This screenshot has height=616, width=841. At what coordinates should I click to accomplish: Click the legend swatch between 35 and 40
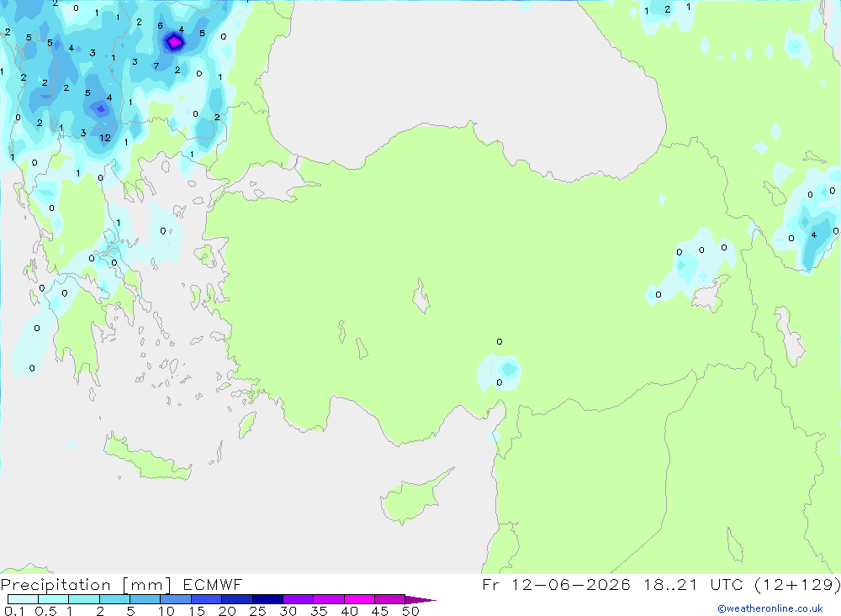point(328,599)
